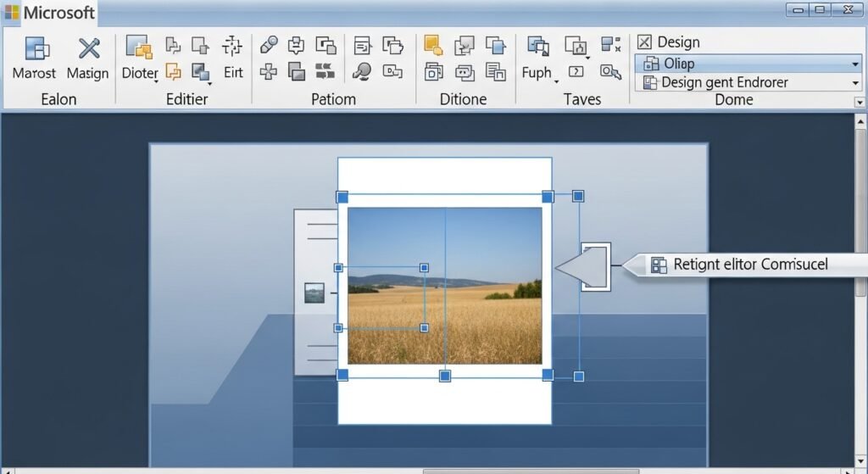868x474 pixels.
Task: Click the bottom-center resize handle of image
Action: [x=445, y=376]
